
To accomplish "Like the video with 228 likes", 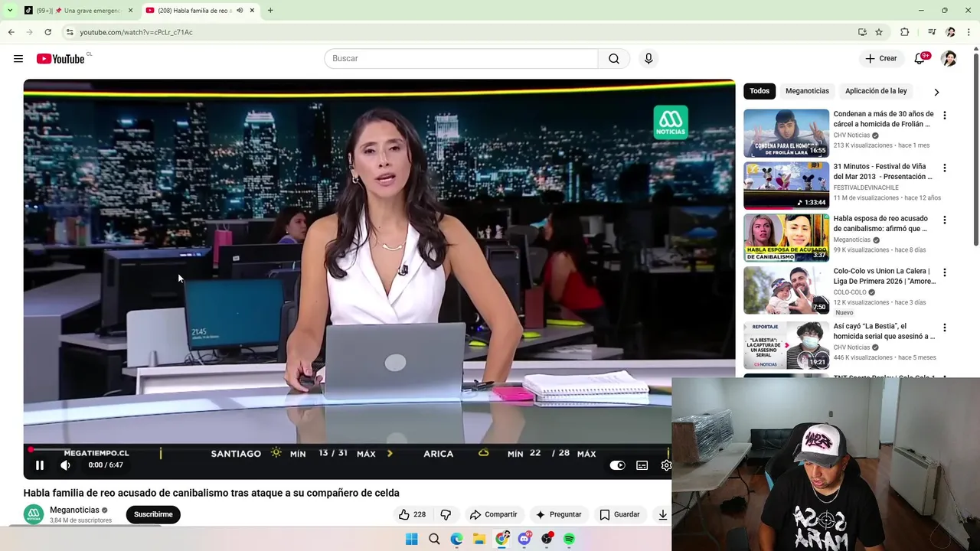I will 412,514.
